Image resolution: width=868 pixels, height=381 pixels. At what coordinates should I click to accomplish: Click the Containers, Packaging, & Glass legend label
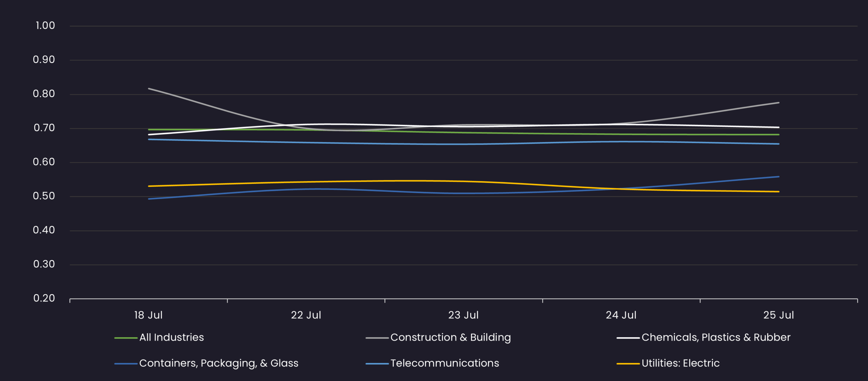pyautogui.click(x=219, y=363)
